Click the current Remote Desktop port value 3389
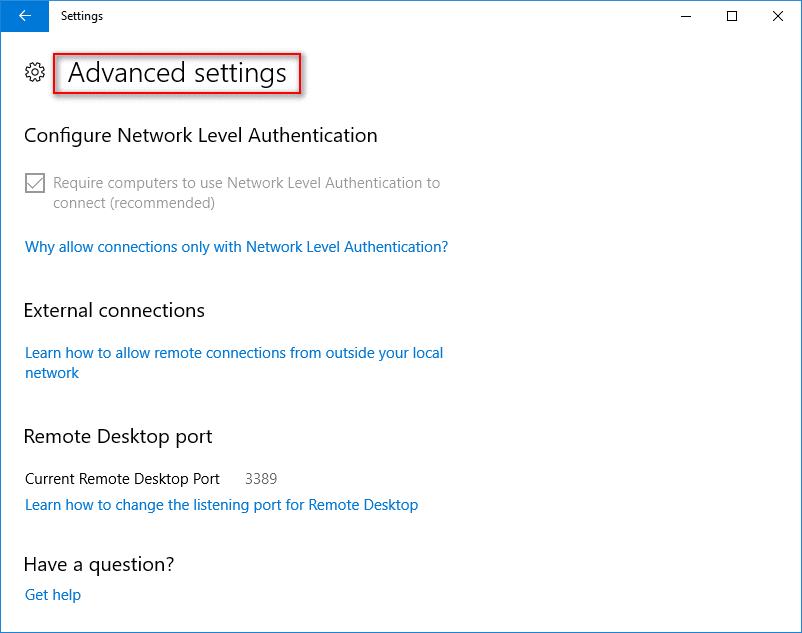This screenshot has height=633, width=802. (x=261, y=478)
